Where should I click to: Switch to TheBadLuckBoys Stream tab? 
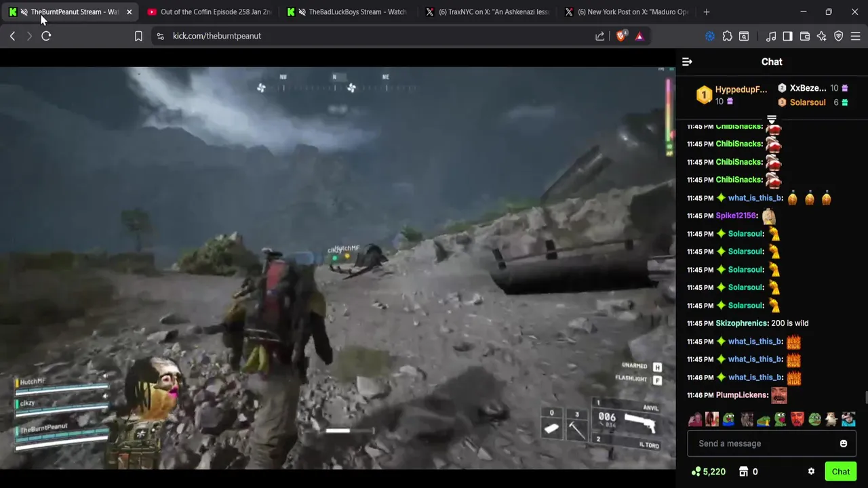[x=347, y=12]
